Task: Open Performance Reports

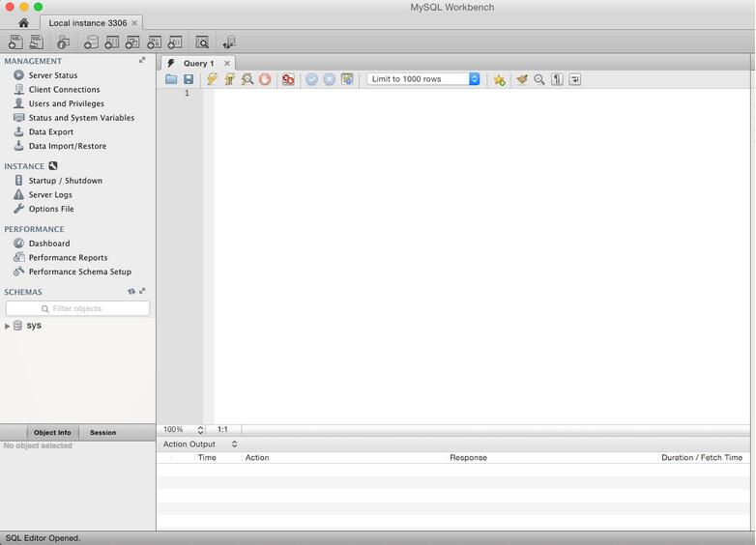Action: (x=68, y=257)
